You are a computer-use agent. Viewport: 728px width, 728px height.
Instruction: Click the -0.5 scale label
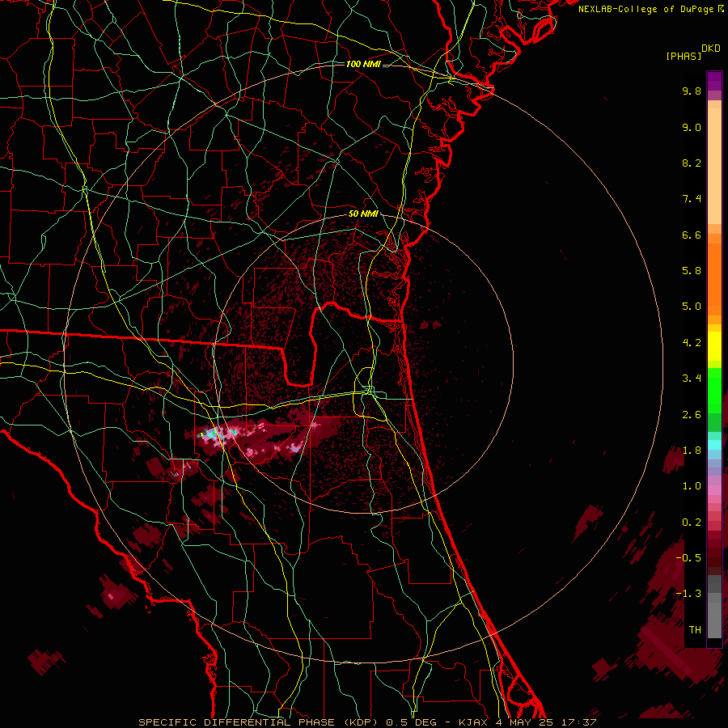(688, 558)
